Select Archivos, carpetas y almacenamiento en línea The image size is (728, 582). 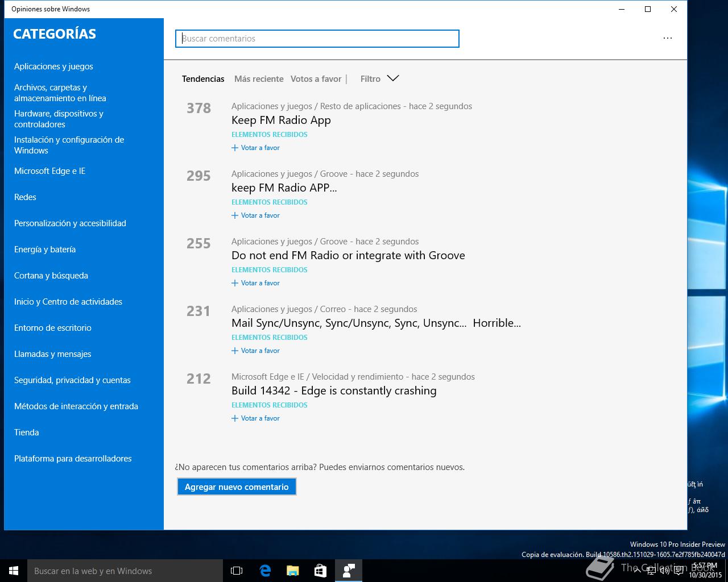coord(60,93)
